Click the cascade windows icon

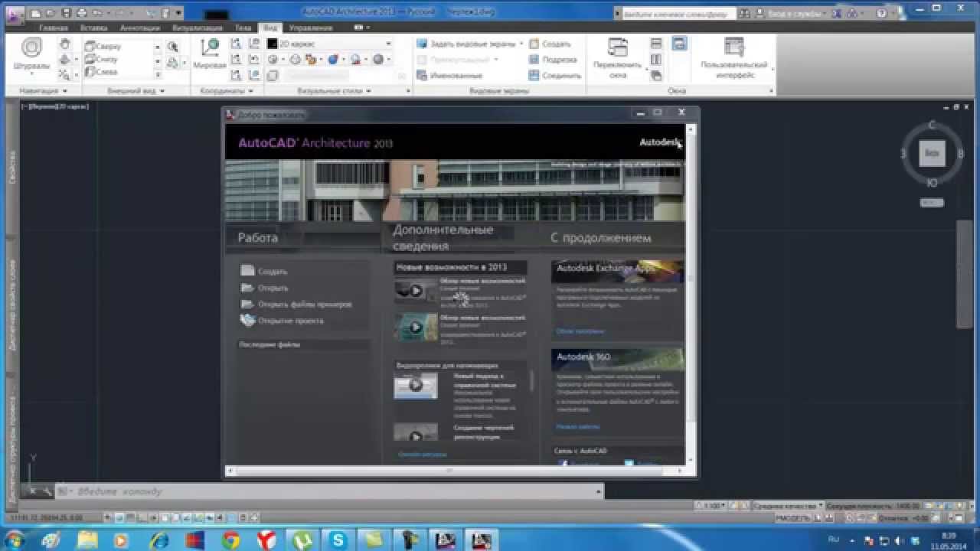click(x=656, y=74)
